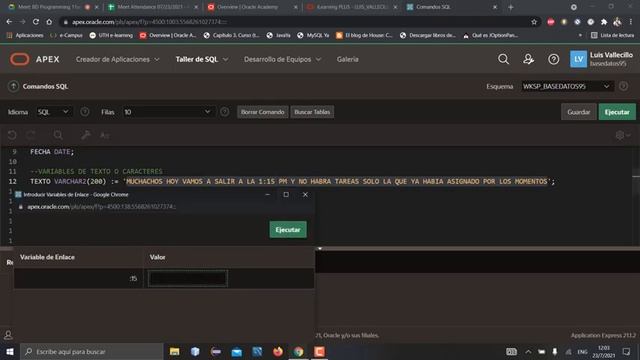Open the notification center icon in taskbar
Image resolution: width=640 pixels, height=360 pixels.
pyautogui.click(x=627, y=351)
